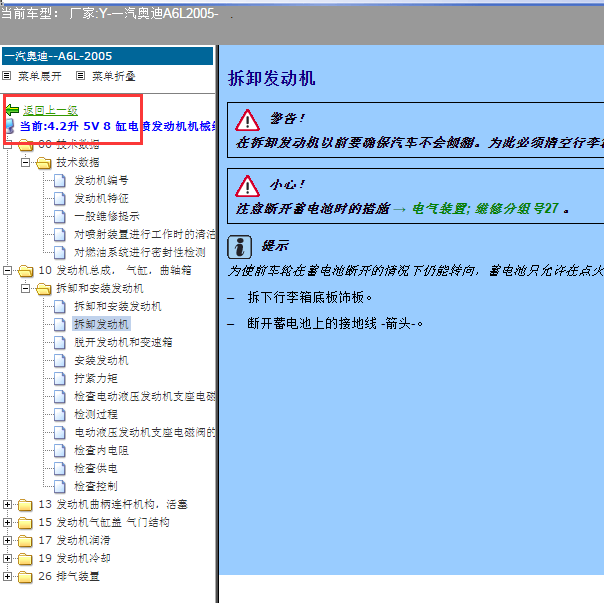The image size is (604, 603).
Task: Click 菜单展开 to expand all menus
Action: click(40, 76)
